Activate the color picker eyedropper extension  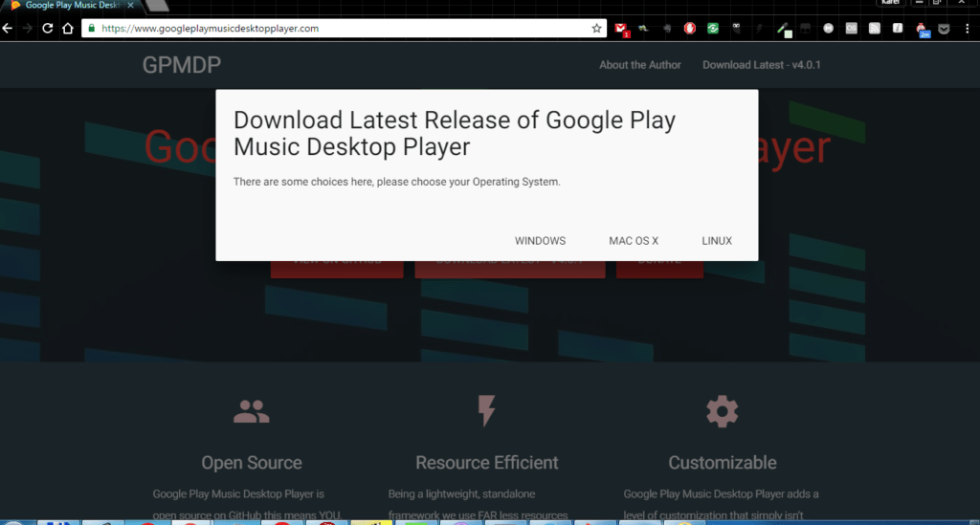(x=783, y=29)
